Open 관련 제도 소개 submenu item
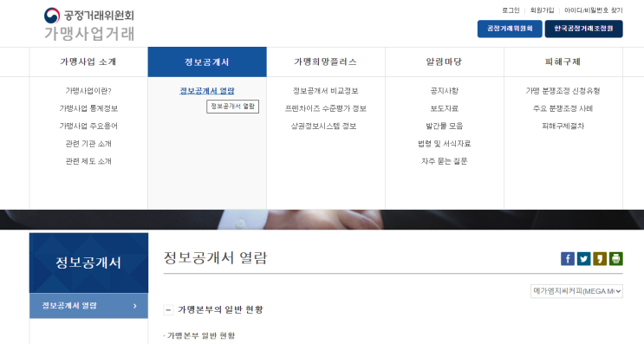This screenshot has width=644, height=344. click(88, 161)
